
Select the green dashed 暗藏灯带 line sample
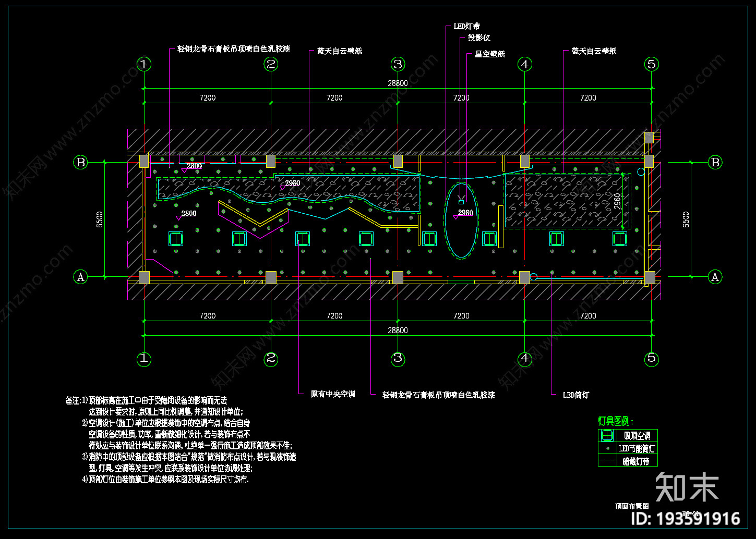tap(607, 460)
